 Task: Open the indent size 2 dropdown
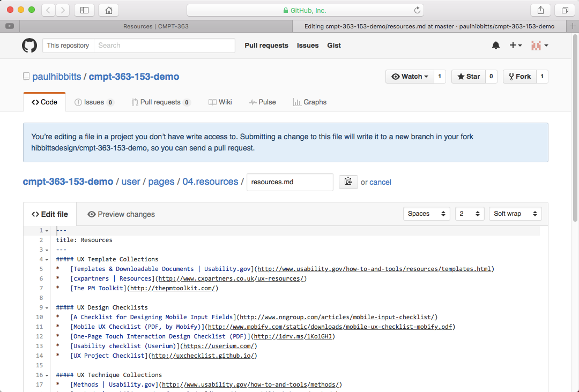pos(469,214)
